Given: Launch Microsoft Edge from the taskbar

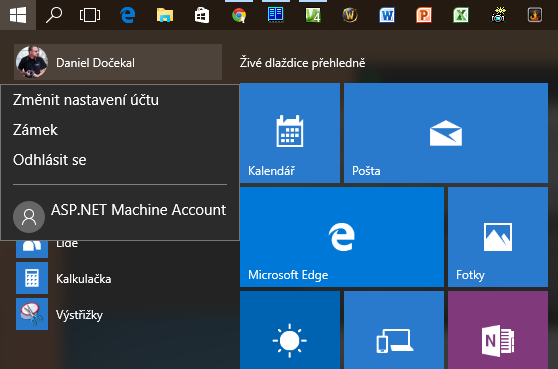Looking at the screenshot, I should 127,15.
